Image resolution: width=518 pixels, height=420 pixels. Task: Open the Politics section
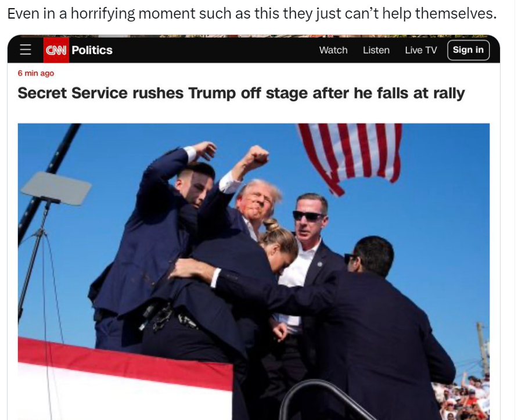(92, 50)
